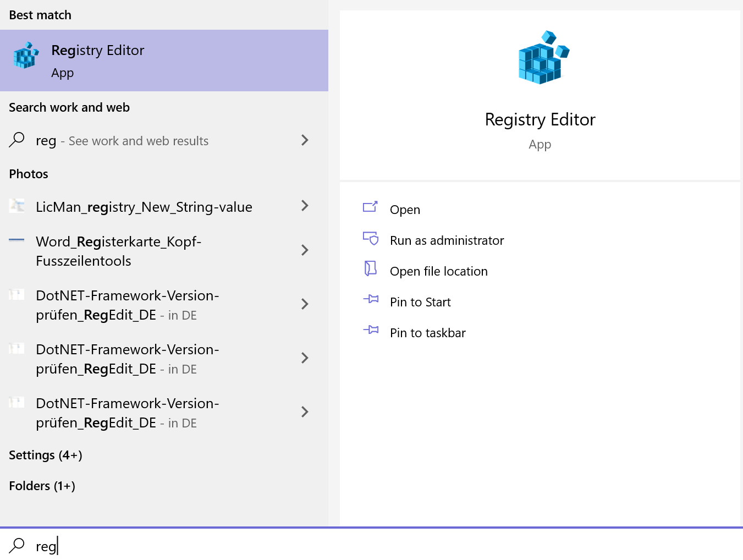Click the Run as administrator shield icon
Viewport: 743px width, 560px height.
click(x=371, y=238)
